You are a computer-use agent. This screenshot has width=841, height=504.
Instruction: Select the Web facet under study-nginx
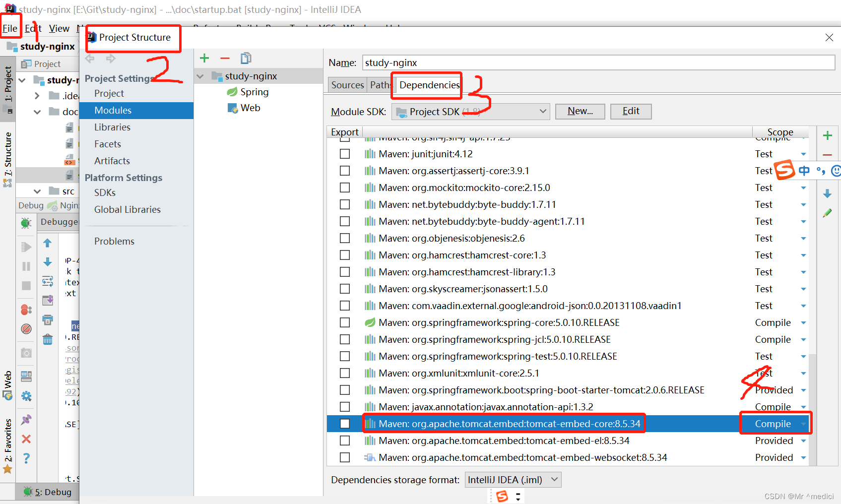click(244, 108)
